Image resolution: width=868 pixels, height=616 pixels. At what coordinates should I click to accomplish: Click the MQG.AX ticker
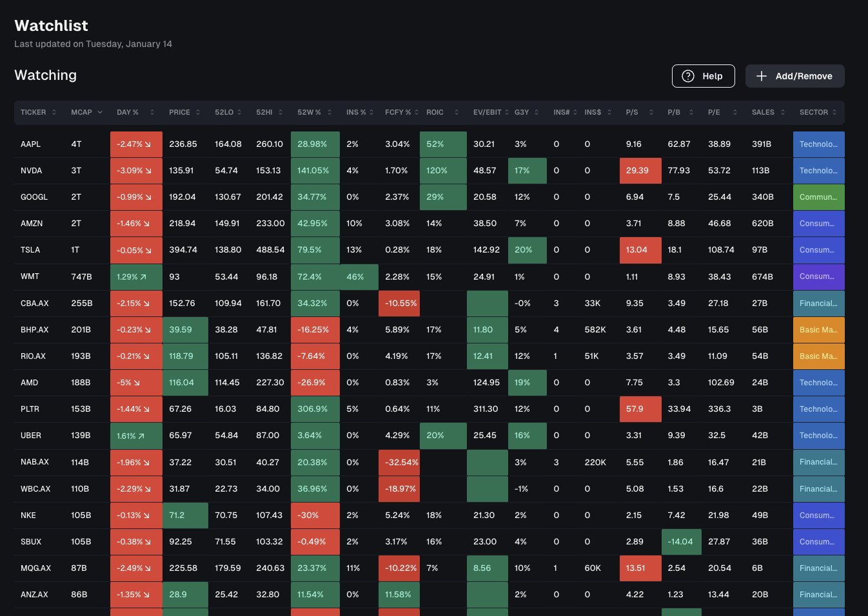pyautogui.click(x=36, y=568)
